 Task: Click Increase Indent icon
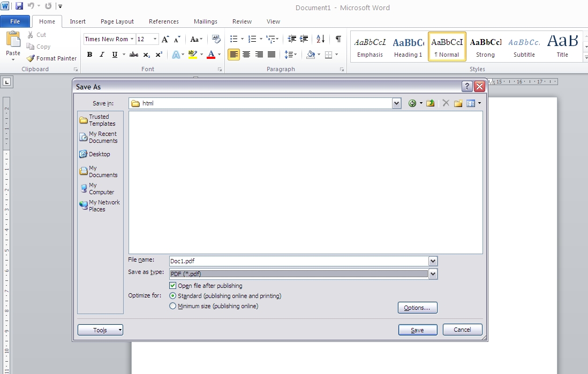click(304, 39)
